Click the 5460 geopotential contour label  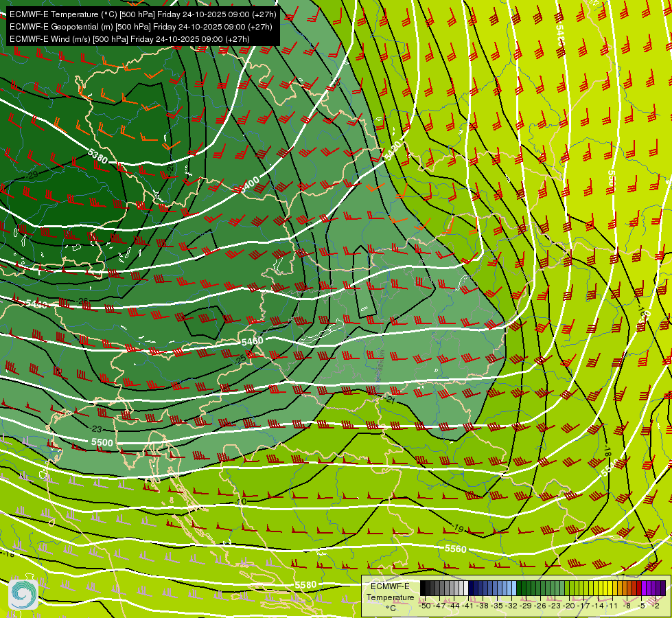coord(252,341)
